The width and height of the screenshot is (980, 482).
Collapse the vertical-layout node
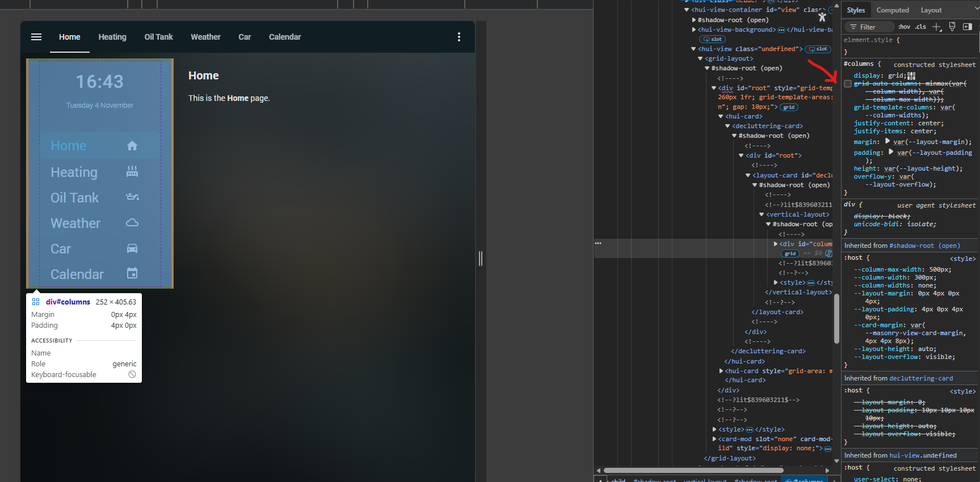(762, 214)
